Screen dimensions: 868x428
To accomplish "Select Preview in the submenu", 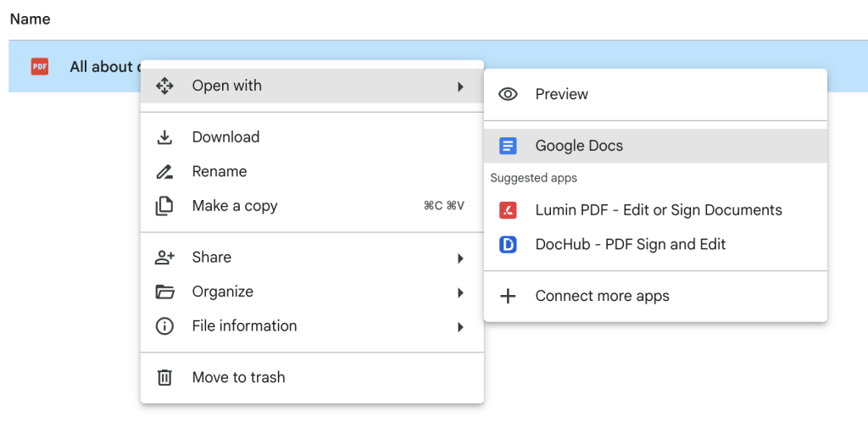I will pyautogui.click(x=655, y=94).
